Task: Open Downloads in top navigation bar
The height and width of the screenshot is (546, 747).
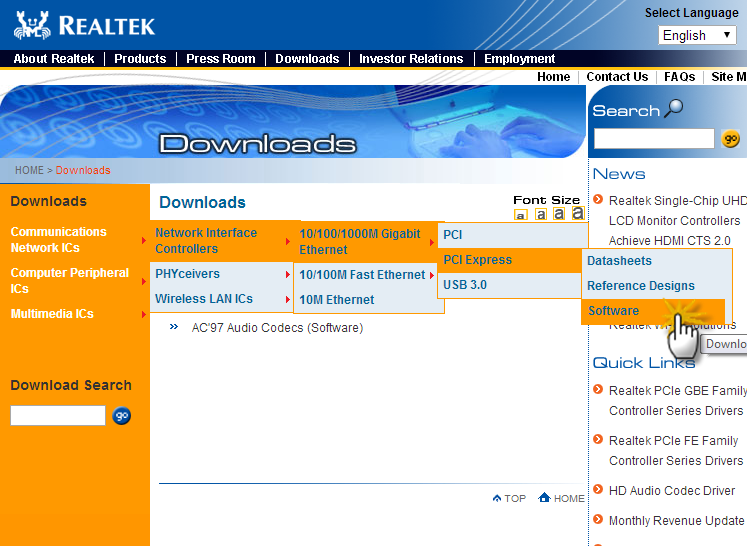Action: tap(307, 59)
